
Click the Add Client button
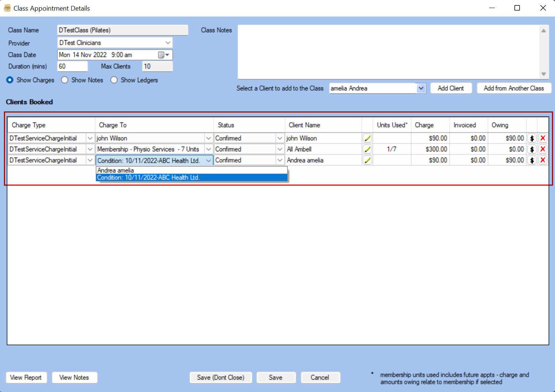[451, 88]
